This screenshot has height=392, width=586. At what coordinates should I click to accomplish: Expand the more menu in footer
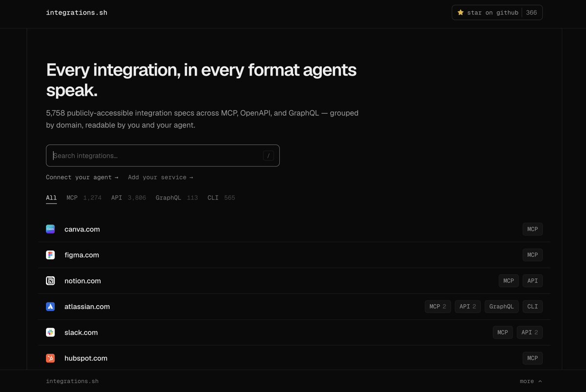click(x=531, y=381)
